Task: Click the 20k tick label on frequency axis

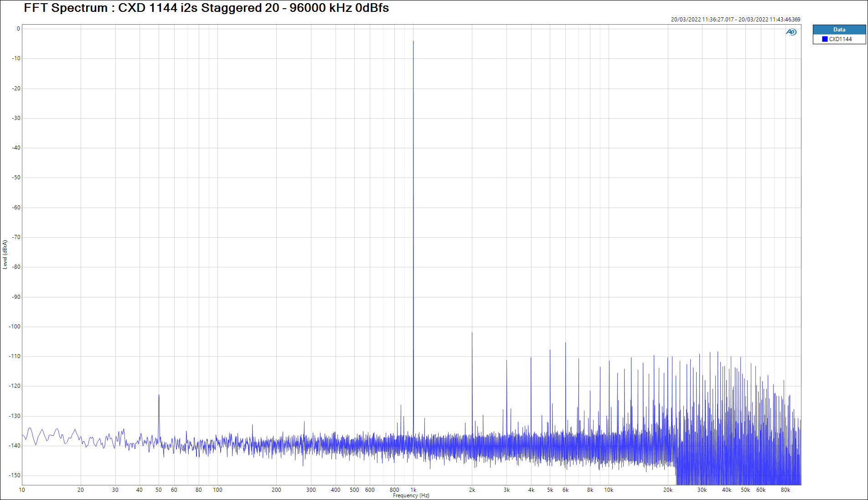Action: 667,490
